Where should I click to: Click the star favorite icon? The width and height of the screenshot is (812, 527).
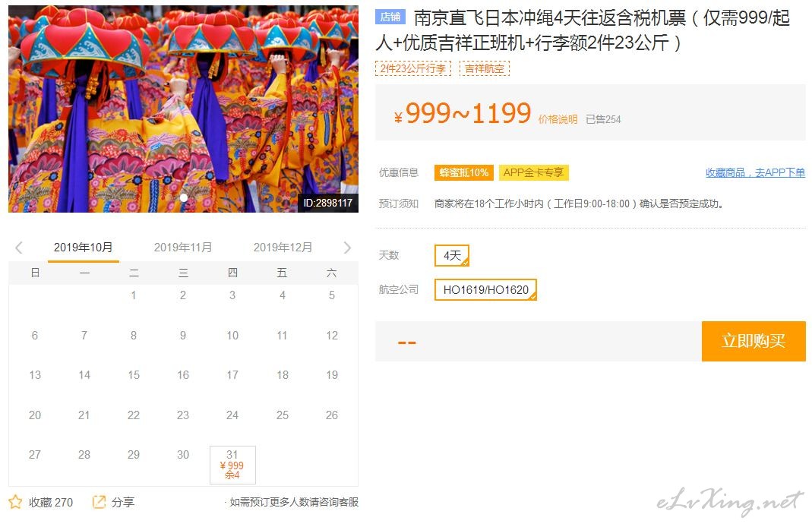pyautogui.click(x=15, y=502)
